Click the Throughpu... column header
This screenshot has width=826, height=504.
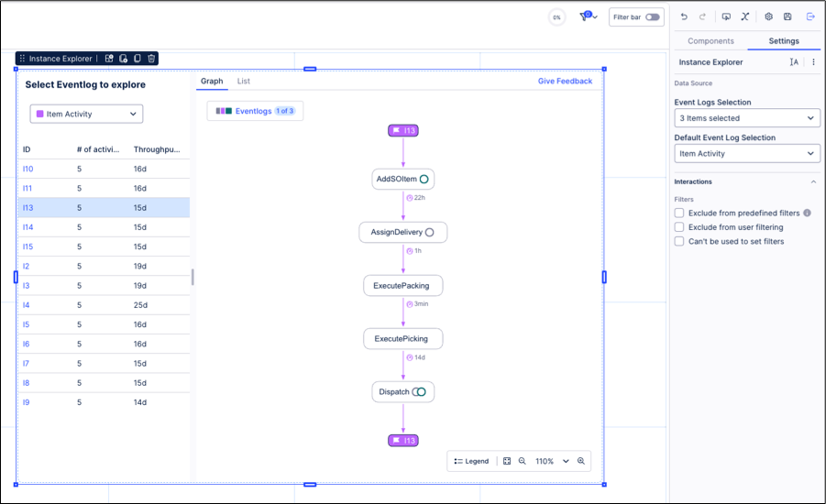click(157, 149)
